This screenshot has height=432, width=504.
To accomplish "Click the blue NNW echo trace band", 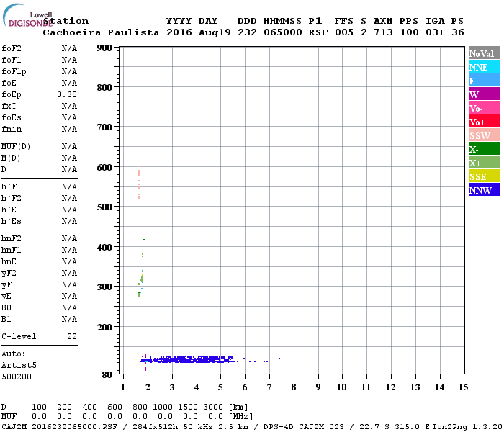I will click(186, 359).
